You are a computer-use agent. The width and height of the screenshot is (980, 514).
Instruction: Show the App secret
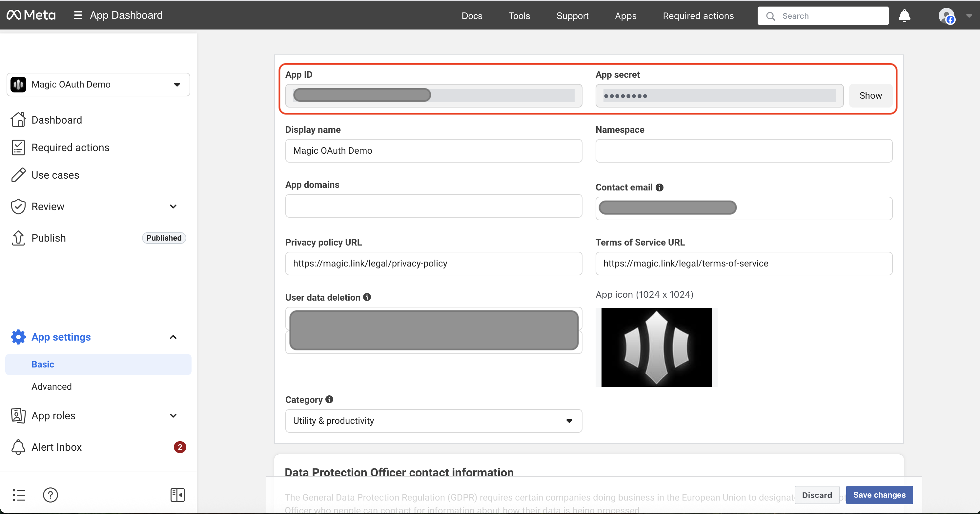click(870, 95)
